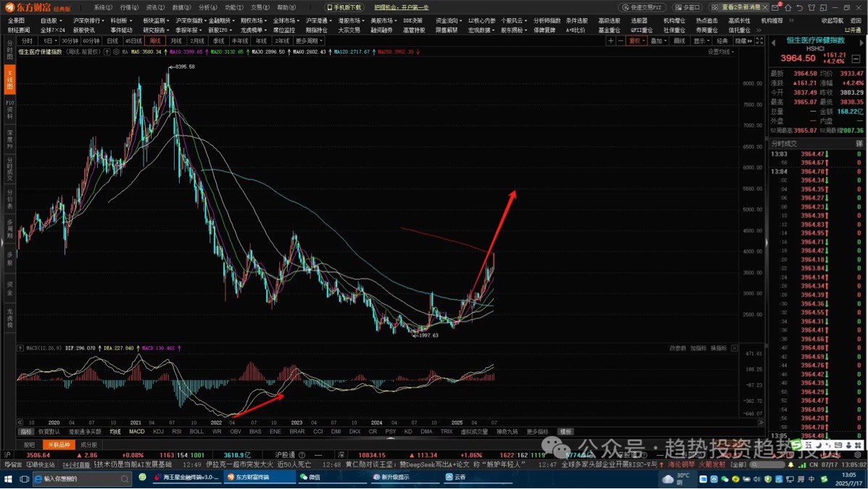
Task: Select 分时图 in left sidebar
Action: (x=9, y=50)
